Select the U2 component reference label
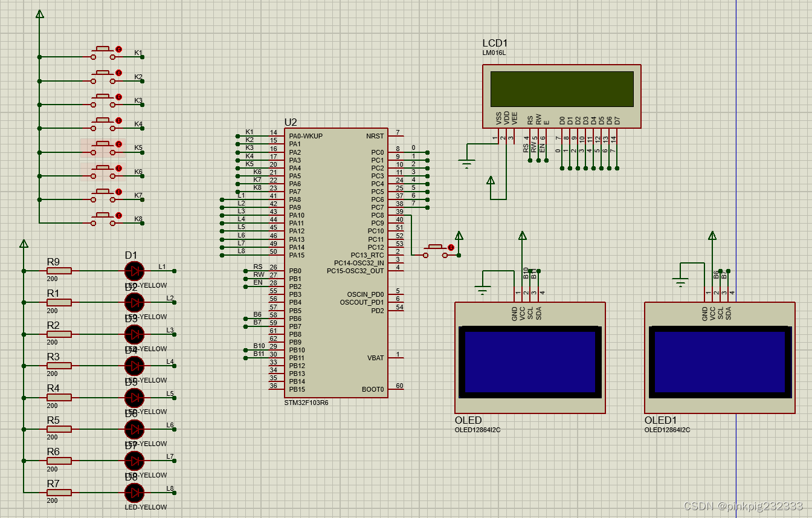 pos(291,123)
